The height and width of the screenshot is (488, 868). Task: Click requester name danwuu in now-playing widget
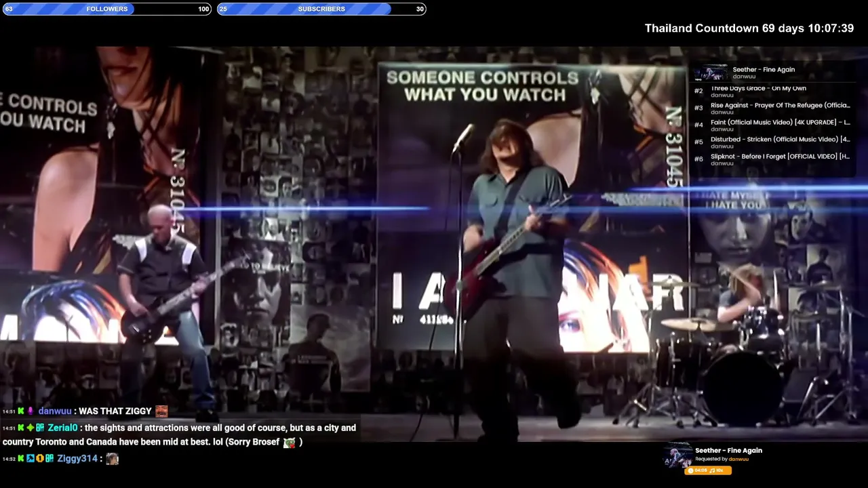[x=738, y=459]
